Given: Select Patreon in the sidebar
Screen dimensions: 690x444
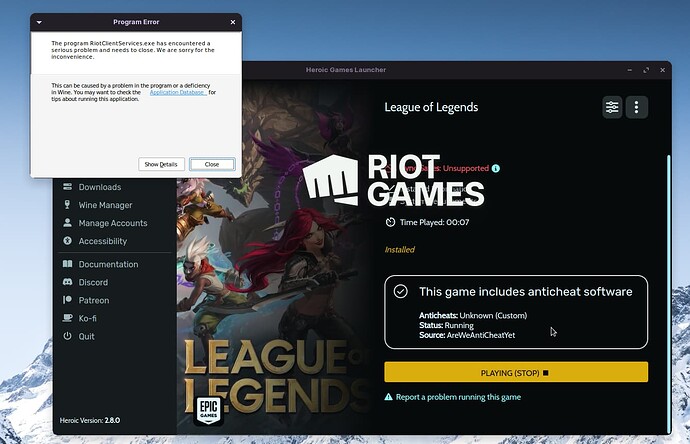Looking at the screenshot, I should (x=94, y=300).
